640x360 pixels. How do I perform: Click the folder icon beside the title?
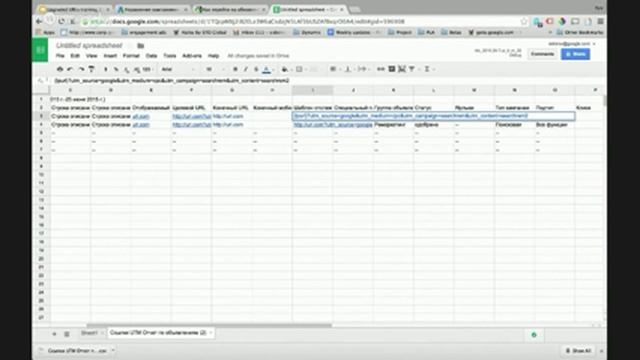point(140,46)
